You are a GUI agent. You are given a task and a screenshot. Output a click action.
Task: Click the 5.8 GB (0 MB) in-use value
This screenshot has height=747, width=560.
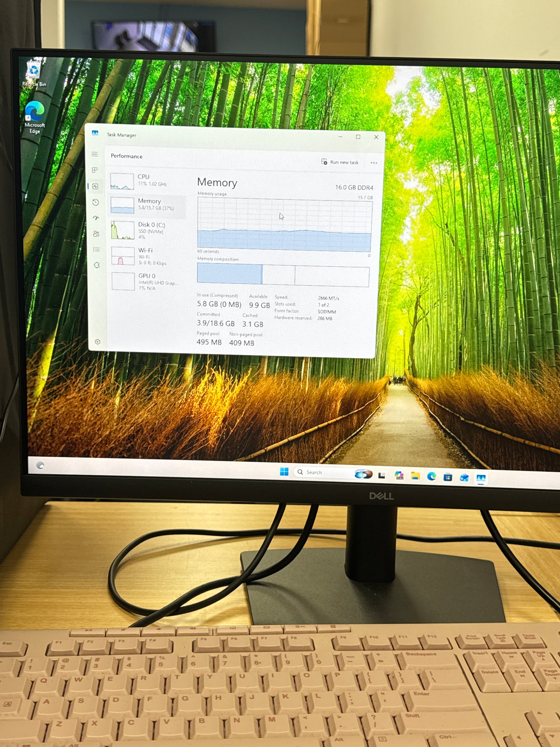[x=219, y=304]
